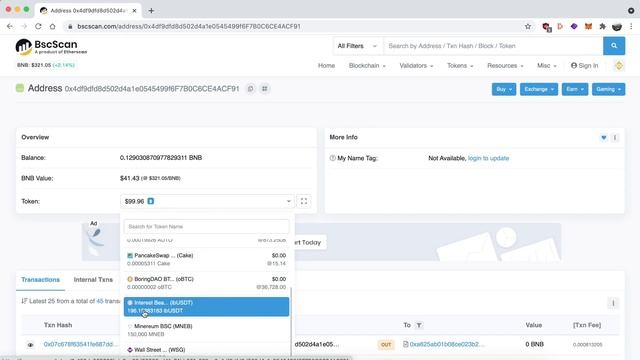Open transaction hash 0x07c678f63541fe687dd link
The image size is (640, 360).
point(81,344)
